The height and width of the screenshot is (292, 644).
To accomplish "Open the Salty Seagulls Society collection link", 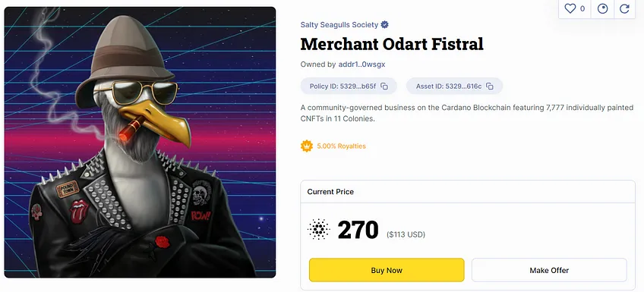I will click(339, 24).
